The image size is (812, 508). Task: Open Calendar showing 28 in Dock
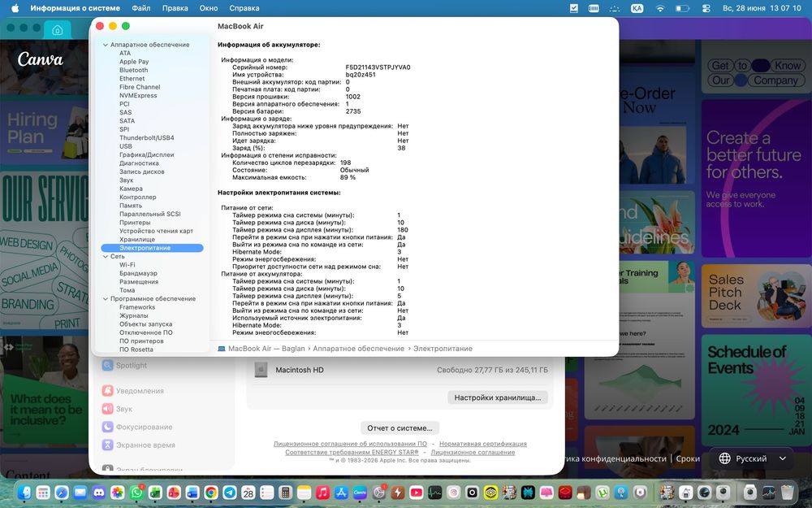(x=248, y=492)
